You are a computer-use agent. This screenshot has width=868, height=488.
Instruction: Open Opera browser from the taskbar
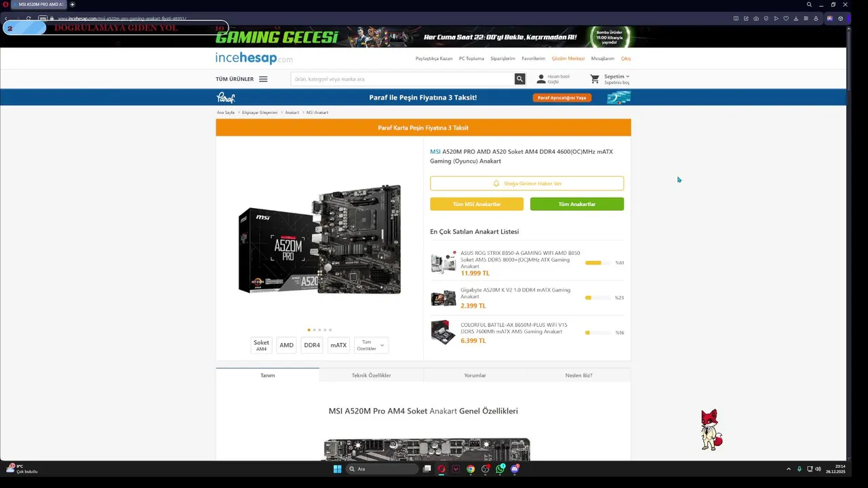441,469
